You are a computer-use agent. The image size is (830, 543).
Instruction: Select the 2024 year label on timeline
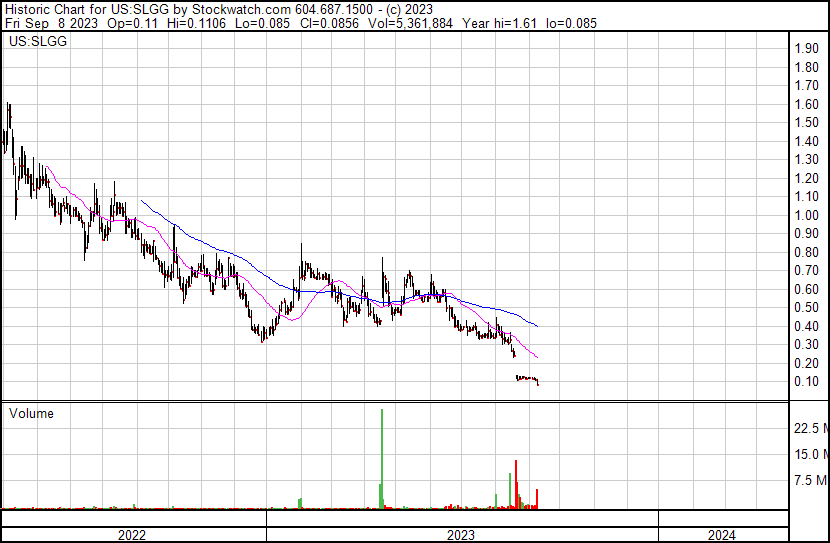722,535
